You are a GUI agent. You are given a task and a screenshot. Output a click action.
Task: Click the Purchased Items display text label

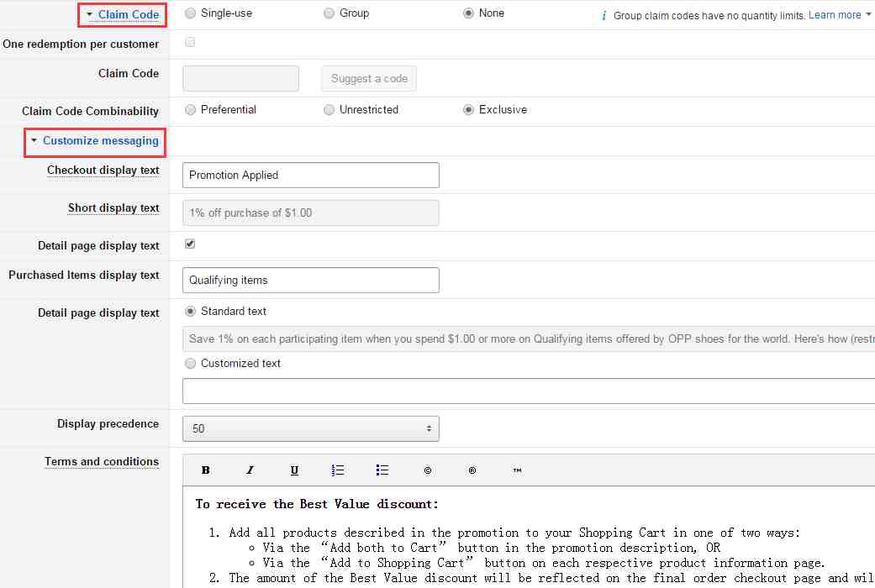(84, 275)
